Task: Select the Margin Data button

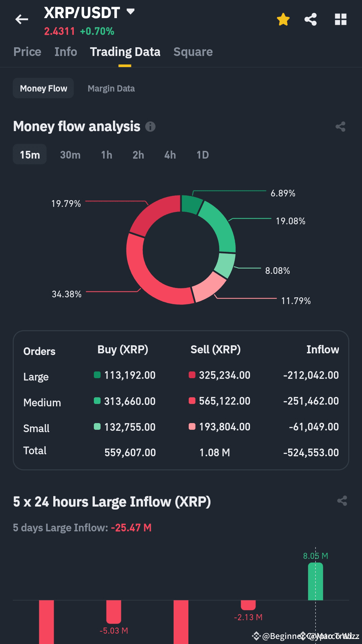Action: [111, 89]
